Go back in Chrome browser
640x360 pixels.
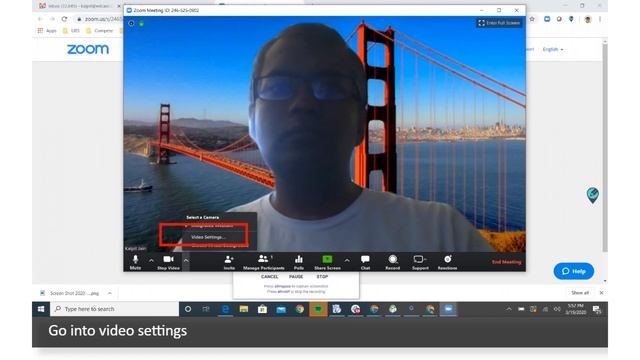[40, 19]
